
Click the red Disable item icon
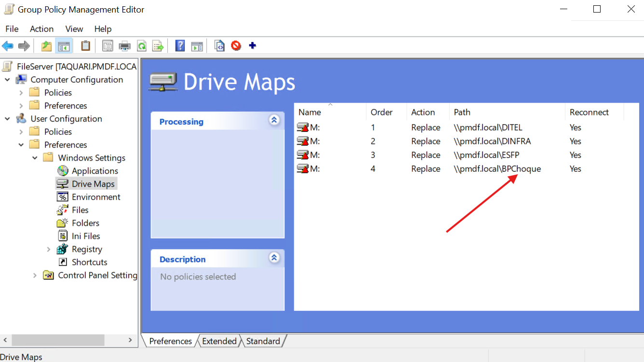tap(236, 46)
